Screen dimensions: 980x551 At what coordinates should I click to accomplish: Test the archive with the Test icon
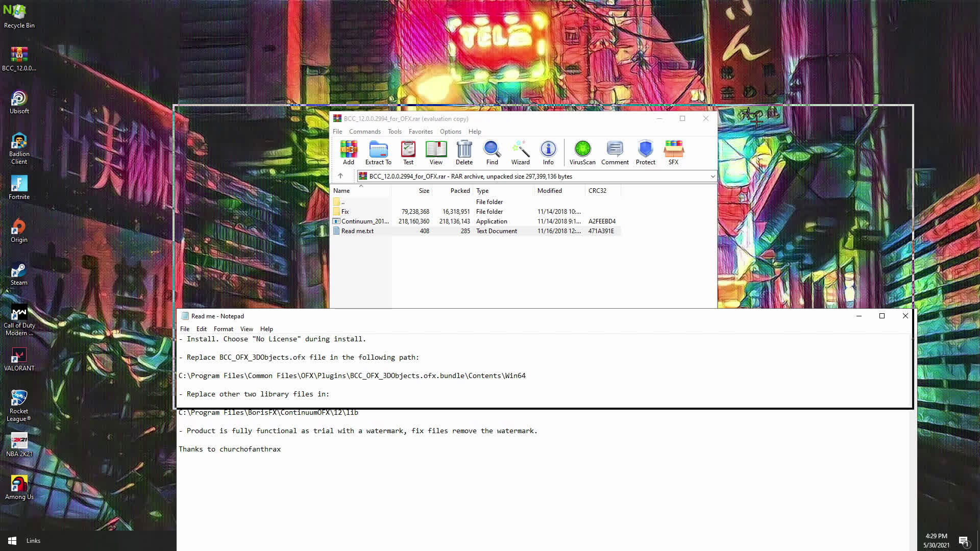pyautogui.click(x=408, y=152)
